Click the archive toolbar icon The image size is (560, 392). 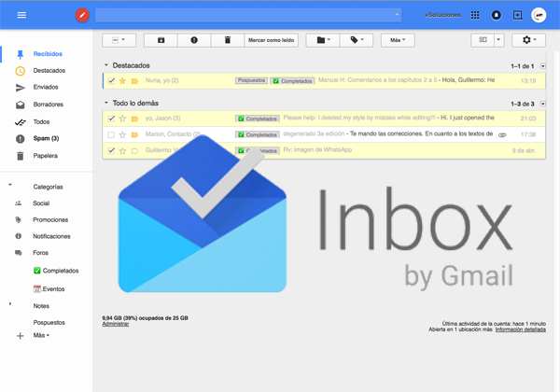161,40
